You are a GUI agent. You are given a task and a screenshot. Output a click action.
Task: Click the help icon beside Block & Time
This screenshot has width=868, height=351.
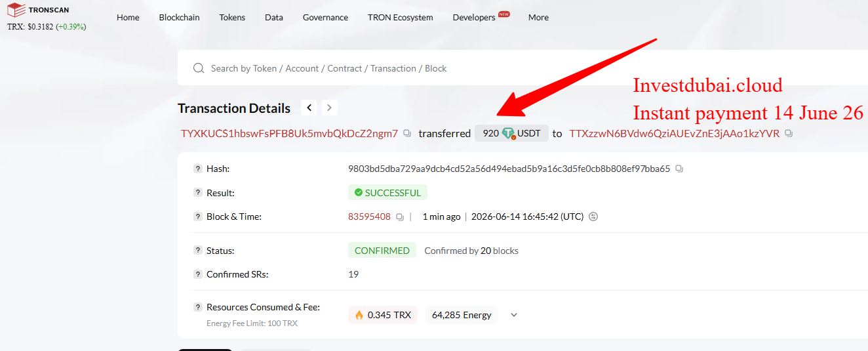pos(198,217)
